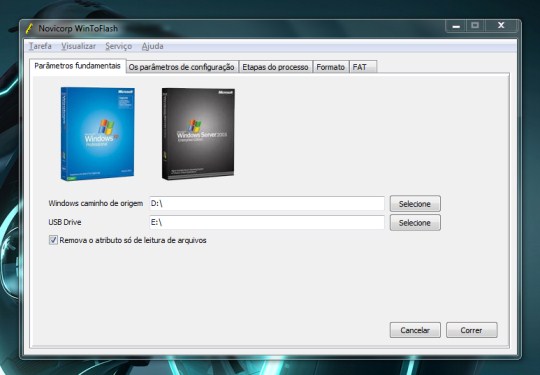This screenshot has width=540, height=375.
Task: Open the FAT tab
Action: (363, 67)
